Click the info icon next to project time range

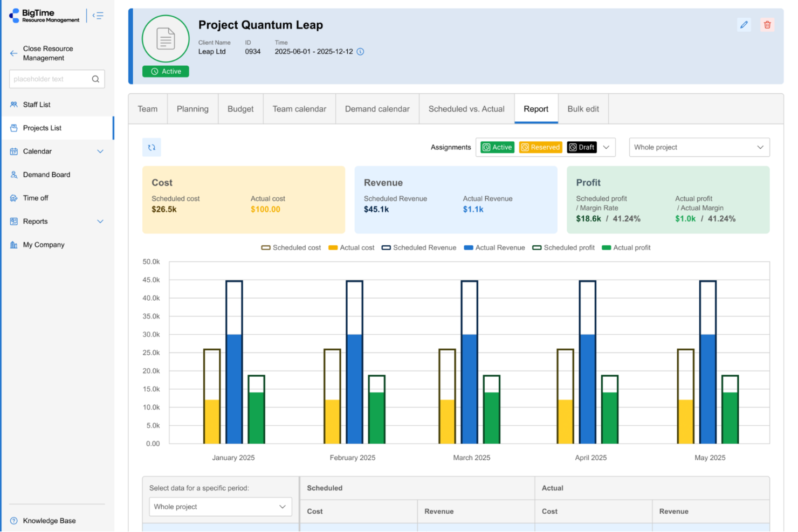(360, 51)
